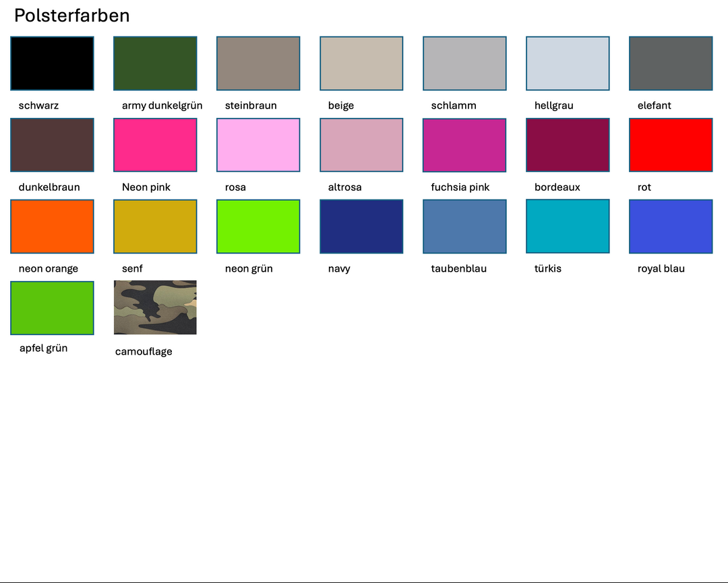
Task: Select the beige color swatch
Action: [361, 63]
